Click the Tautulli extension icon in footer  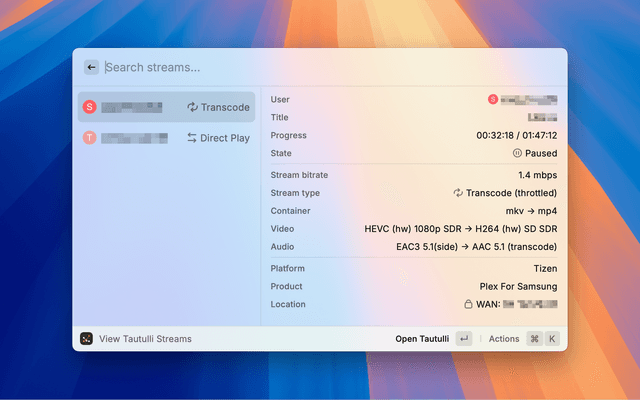tap(87, 339)
